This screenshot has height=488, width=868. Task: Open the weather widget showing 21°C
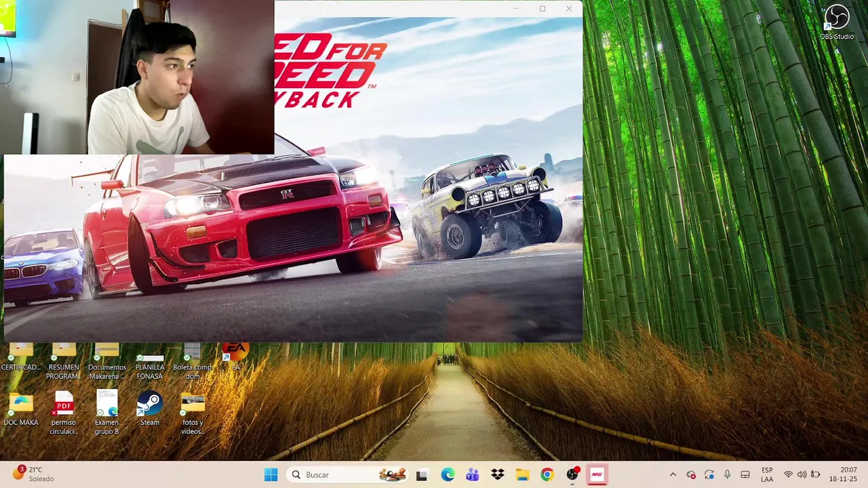coord(33,474)
